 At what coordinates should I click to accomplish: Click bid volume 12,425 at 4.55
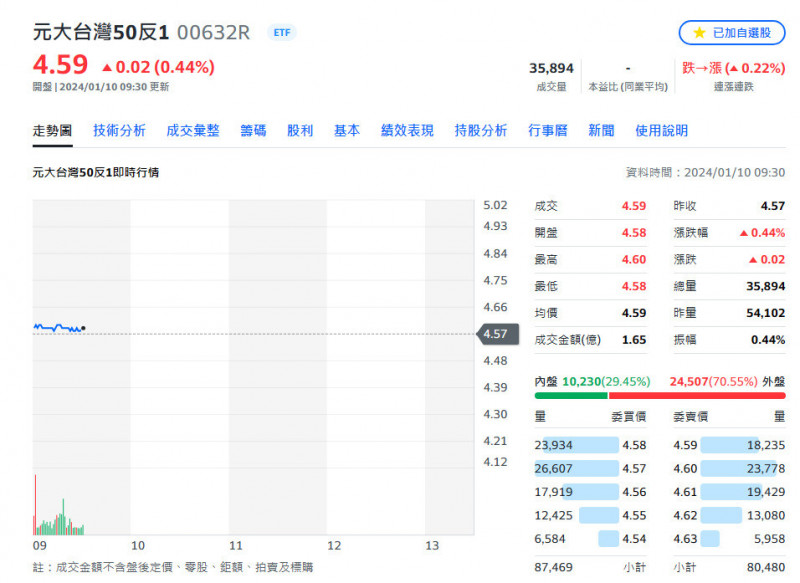coord(553,516)
